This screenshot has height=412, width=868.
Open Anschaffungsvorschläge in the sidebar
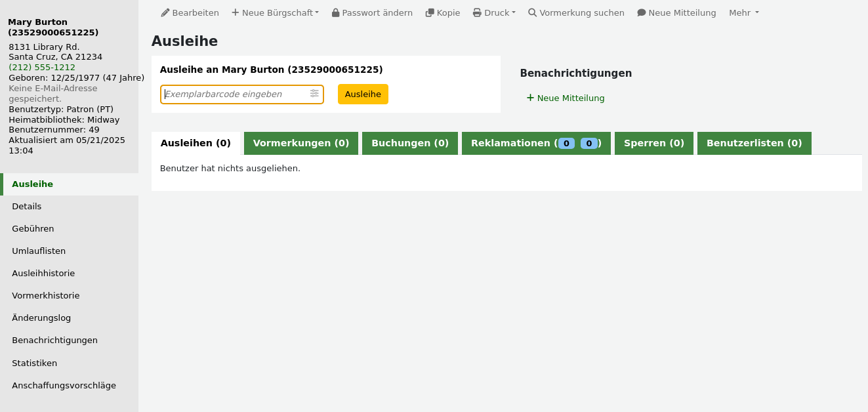click(x=69, y=386)
